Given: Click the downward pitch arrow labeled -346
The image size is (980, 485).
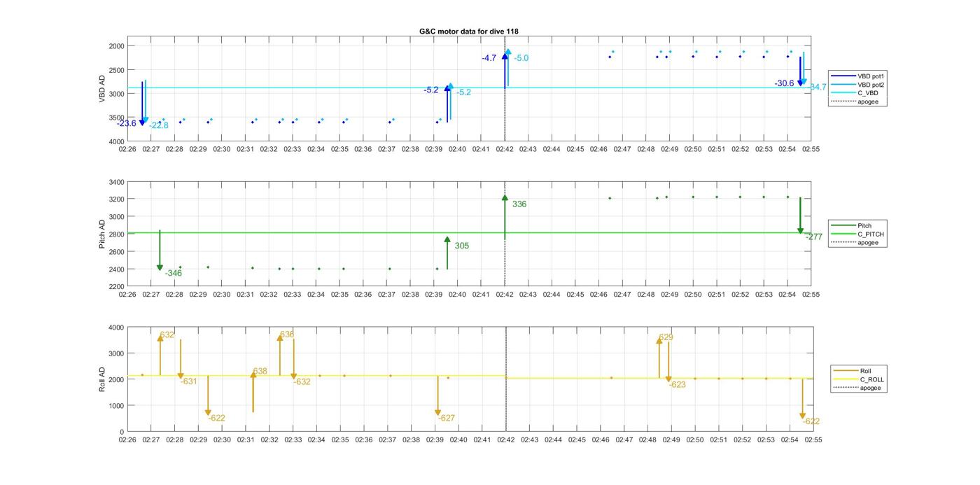Looking at the screenshot, I should (x=160, y=251).
